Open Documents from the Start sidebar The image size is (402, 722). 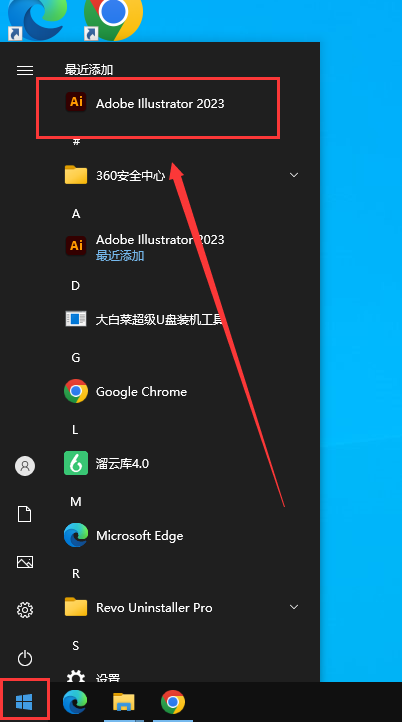[25, 514]
